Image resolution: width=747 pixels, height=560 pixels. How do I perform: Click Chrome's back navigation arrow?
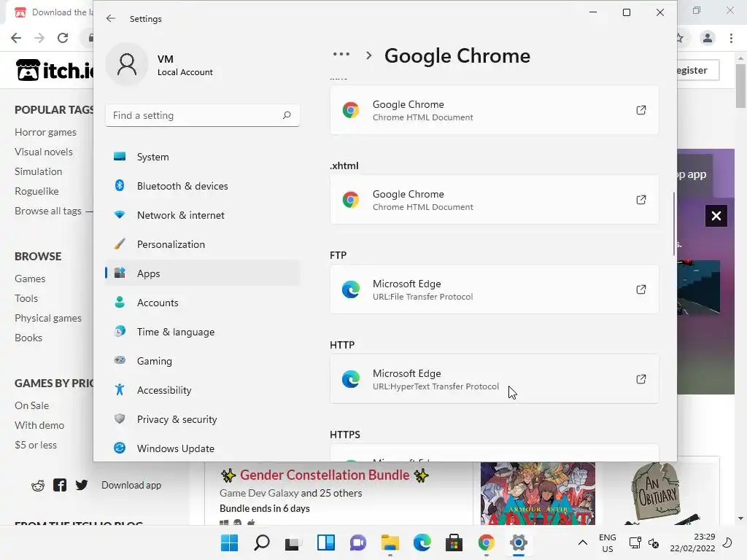pos(16,38)
